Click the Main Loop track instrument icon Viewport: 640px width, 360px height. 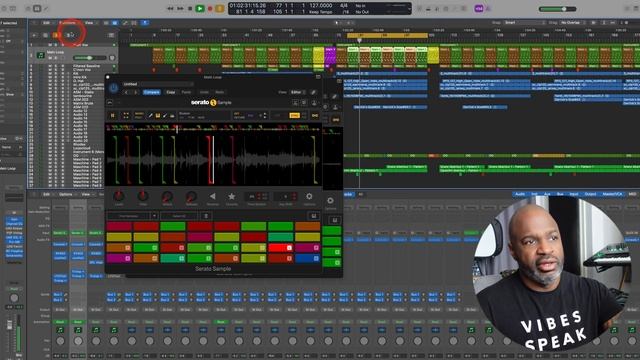[x=40, y=55]
